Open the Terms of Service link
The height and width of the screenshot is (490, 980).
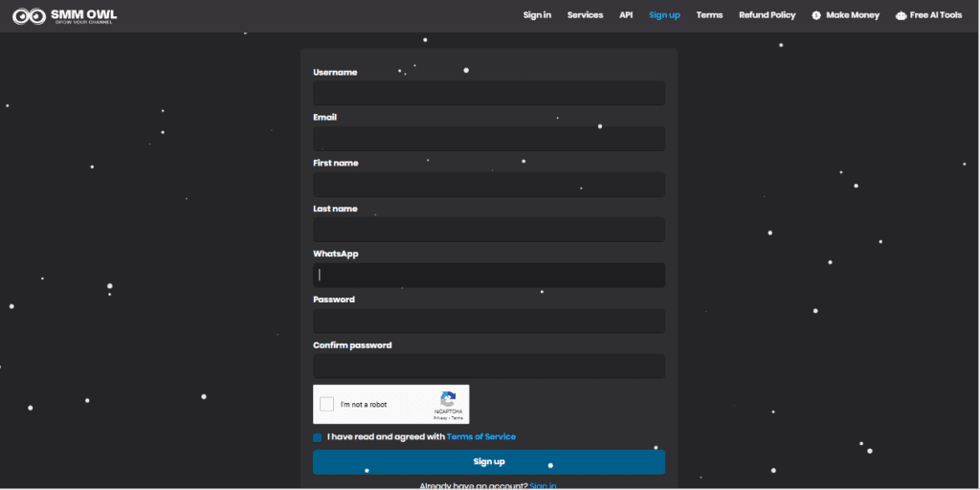point(480,436)
